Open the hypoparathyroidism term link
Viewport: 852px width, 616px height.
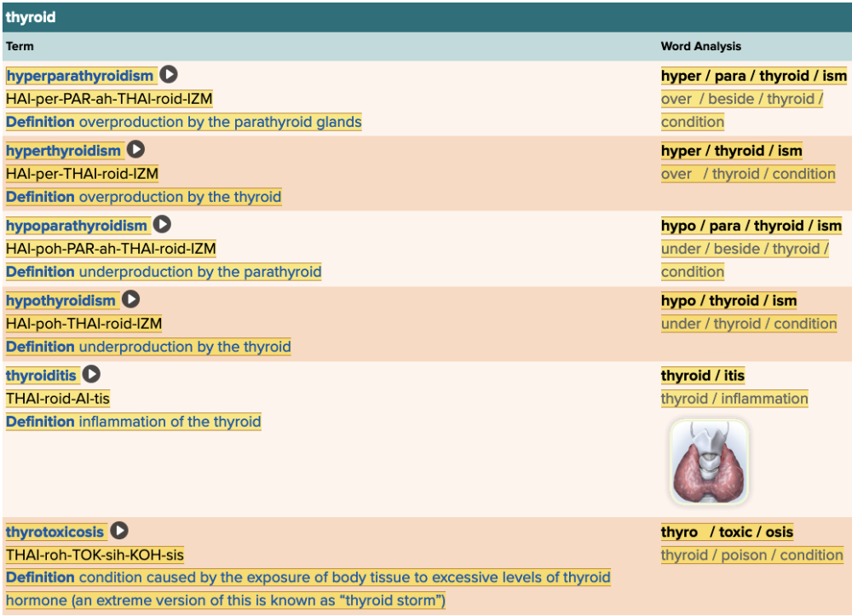pyautogui.click(x=77, y=226)
